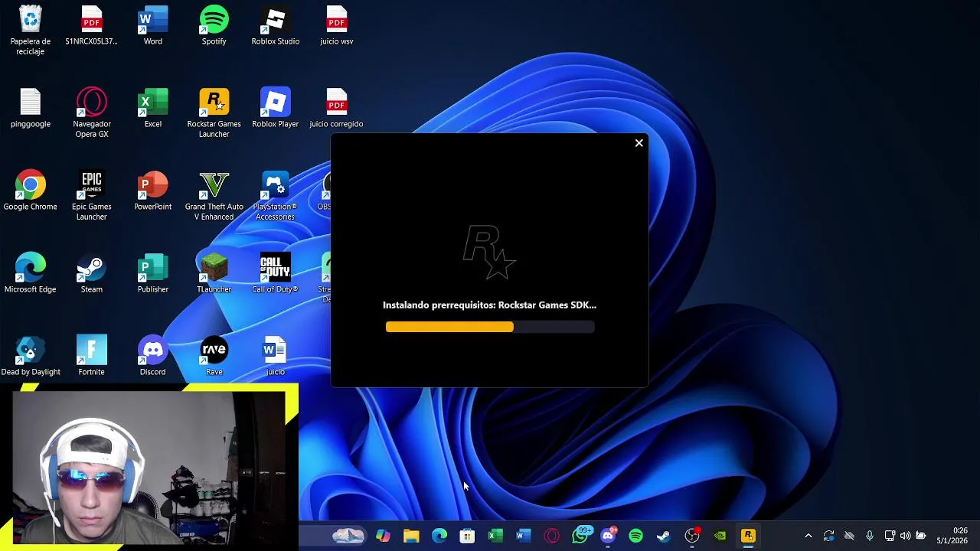
Task: Open network settings tray icon
Action: point(890,536)
